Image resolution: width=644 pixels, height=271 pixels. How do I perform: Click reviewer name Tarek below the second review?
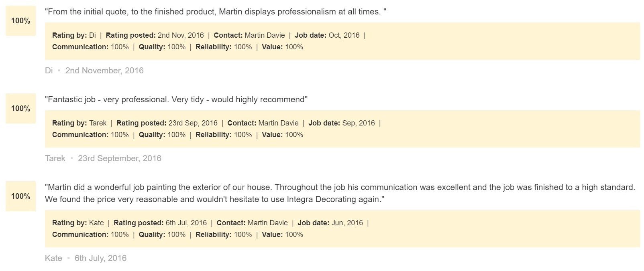pyautogui.click(x=55, y=158)
